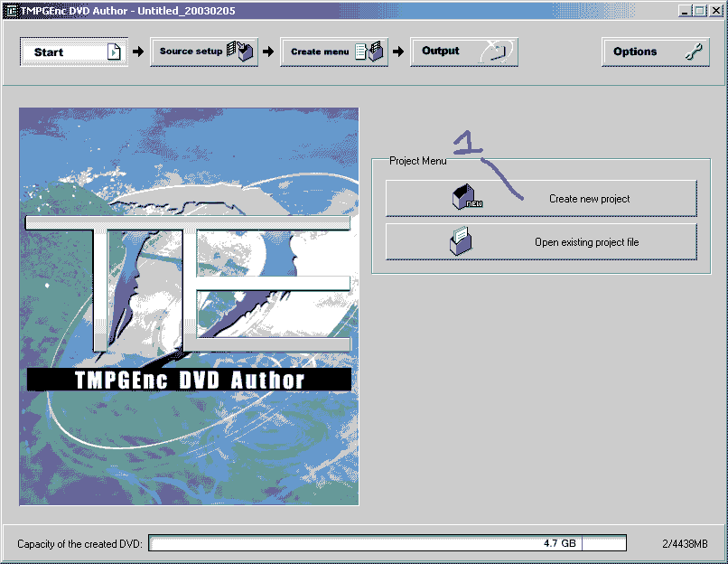This screenshot has width=728, height=564.
Task: Click Open existing project file button
Action: click(541, 242)
